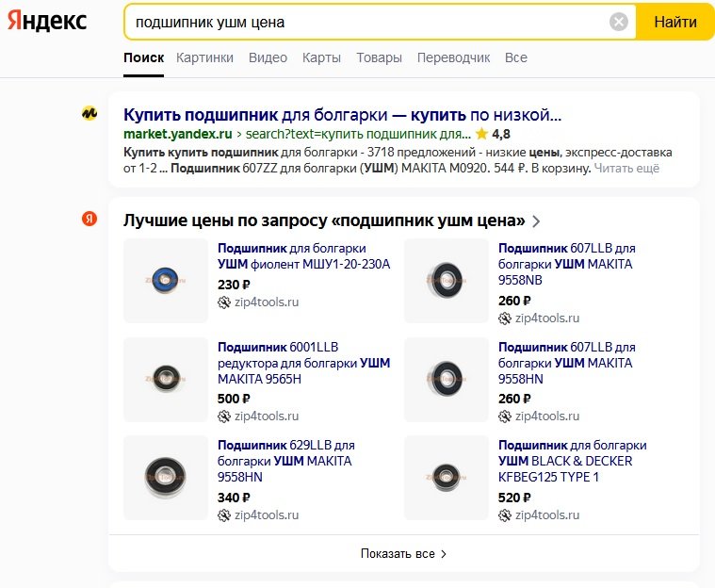Image resolution: width=715 pixels, height=588 pixels.
Task: Open zip4tools.ru text under the 9558NB item
Action: coord(547,318)
